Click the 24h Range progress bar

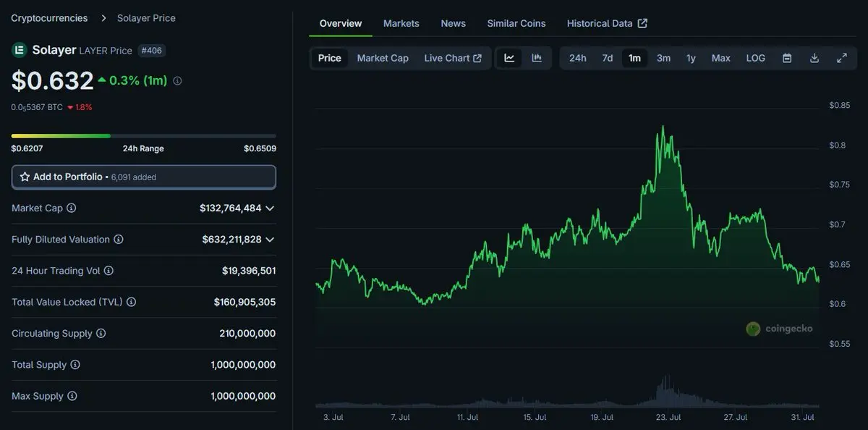(143, 135)
